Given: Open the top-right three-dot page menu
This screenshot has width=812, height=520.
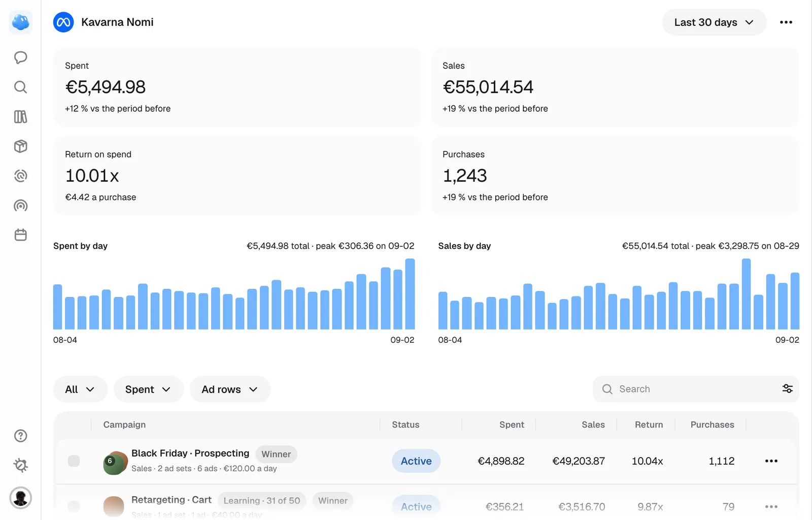Looking at the screenshot, I should pos(786,22).
